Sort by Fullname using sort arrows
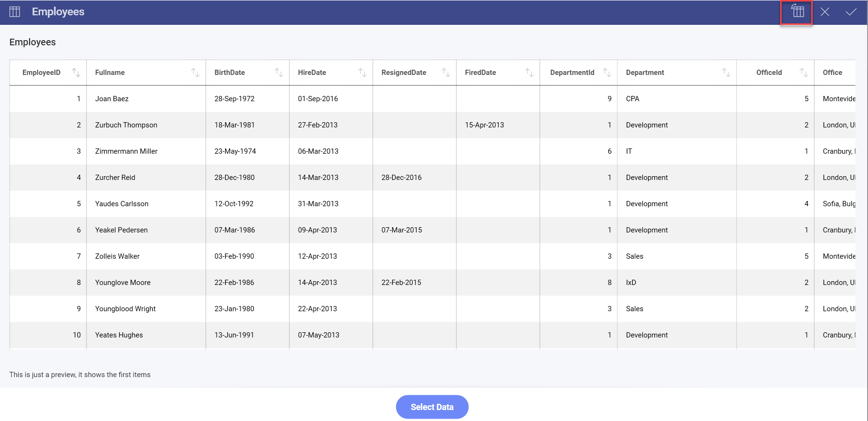This screenshot has height=421, width=868. pos(195,73)
